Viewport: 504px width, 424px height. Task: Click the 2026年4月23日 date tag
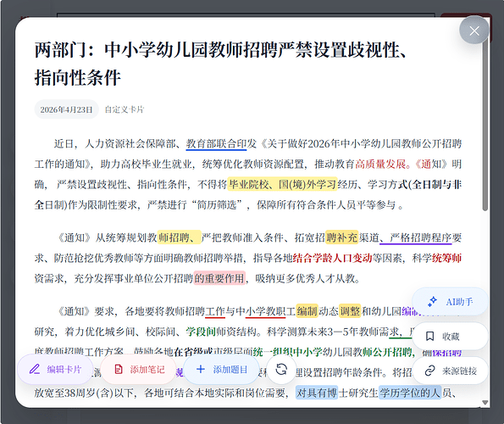[x=66, y=109]
